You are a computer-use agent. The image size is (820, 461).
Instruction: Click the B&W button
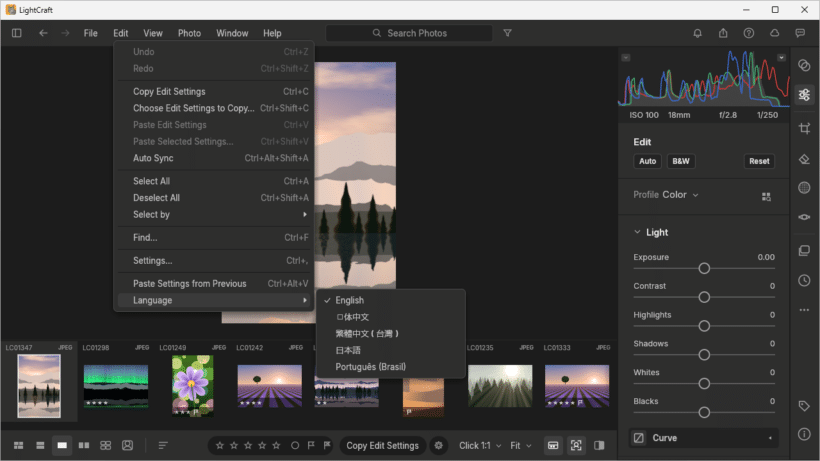[681, 161]
